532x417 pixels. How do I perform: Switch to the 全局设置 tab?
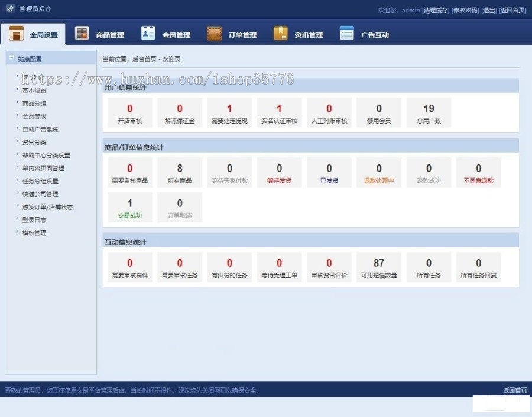tap(33, 34)
